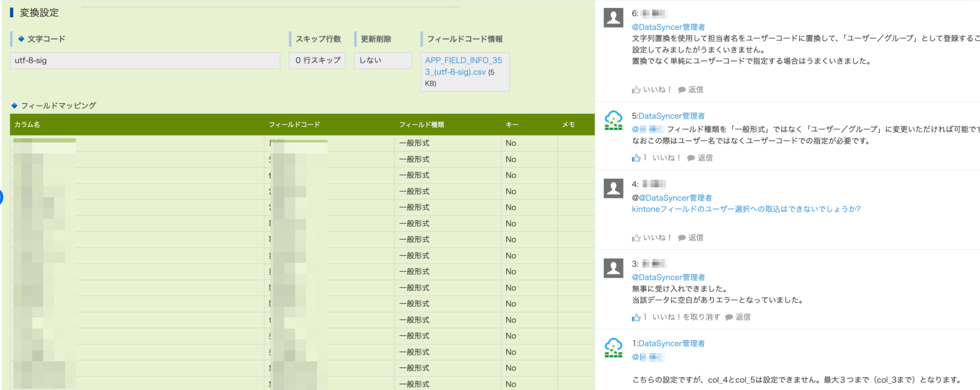Click the reply bubble icon on comment 3
This screenshot has width=980, height=390.
tap(729, 317)
